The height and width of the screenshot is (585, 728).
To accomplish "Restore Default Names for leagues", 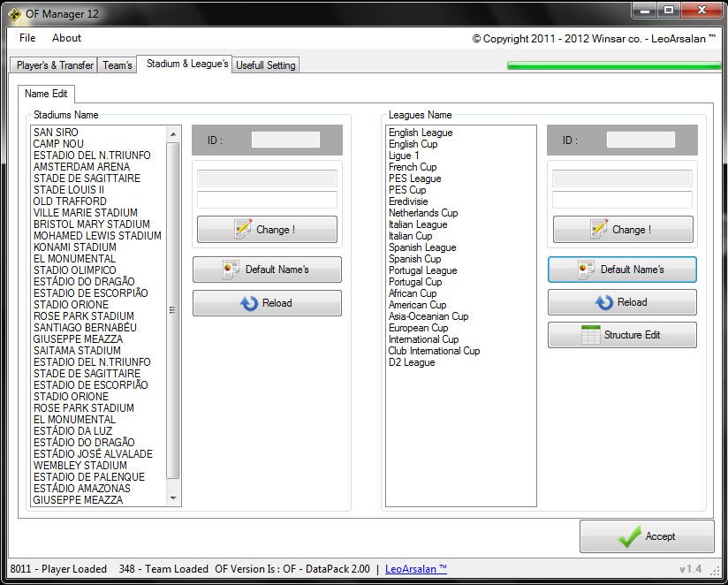I will coord(622,270).
